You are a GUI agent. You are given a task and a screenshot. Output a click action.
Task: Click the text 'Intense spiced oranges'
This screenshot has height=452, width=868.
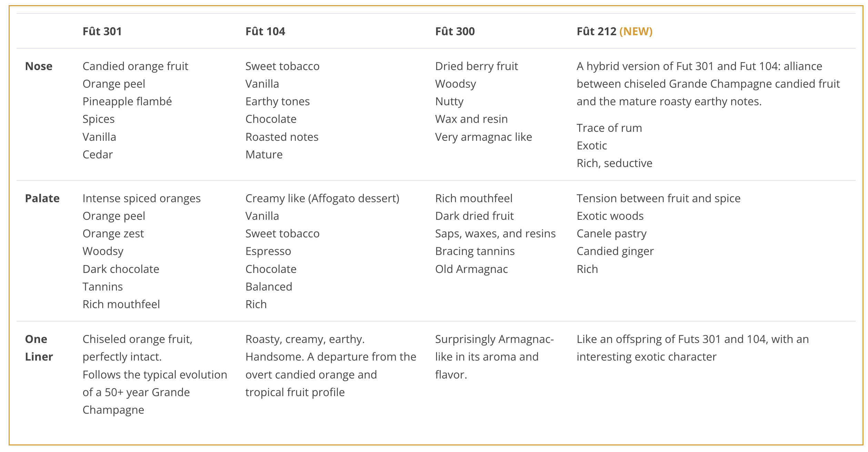pyautogui.click(x=141, y=198)
